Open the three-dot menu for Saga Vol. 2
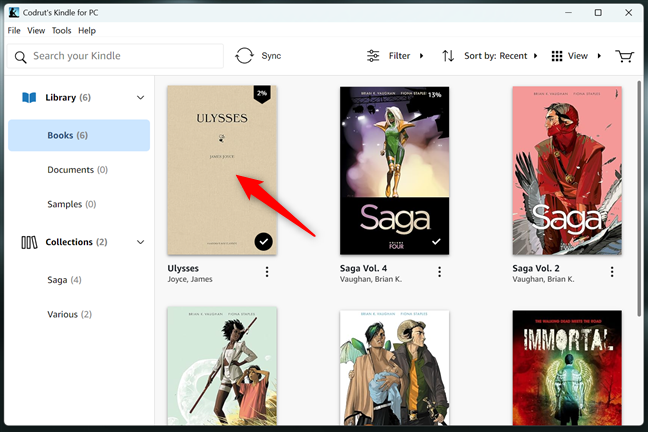The image size is (648, 432). (612, 272)
